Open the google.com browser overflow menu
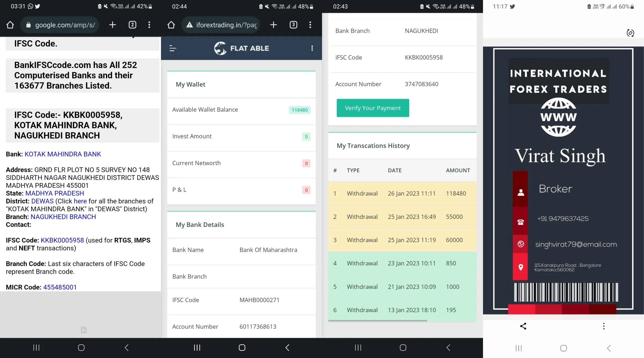This screenshot has width=644, height=358. point(149,25)
